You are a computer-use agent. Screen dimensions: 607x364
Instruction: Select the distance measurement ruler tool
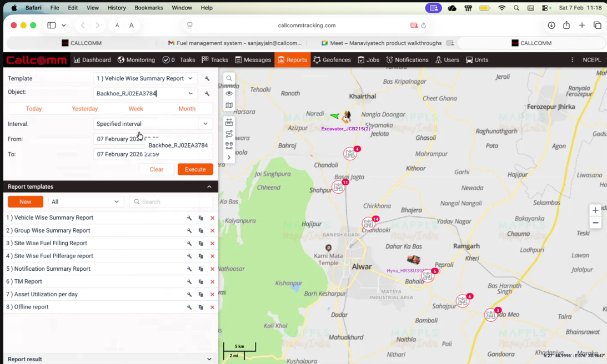tap(229, 122)
